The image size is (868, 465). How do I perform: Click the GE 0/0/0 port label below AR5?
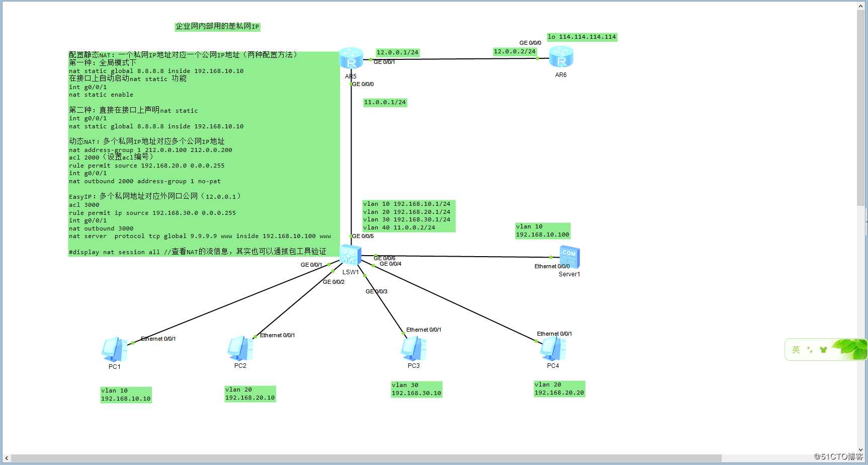pos(363,84)
